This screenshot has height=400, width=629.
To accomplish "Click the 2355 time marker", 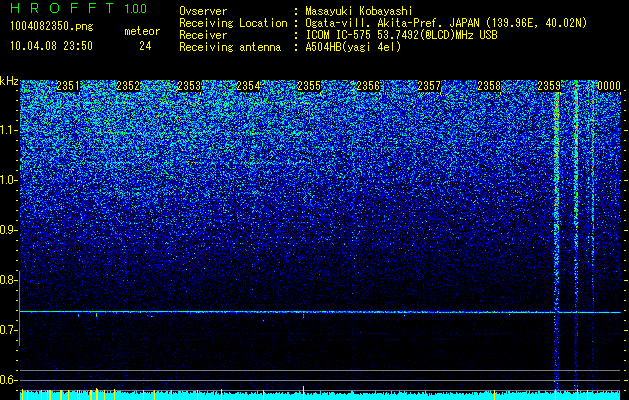I will point(309,86).
